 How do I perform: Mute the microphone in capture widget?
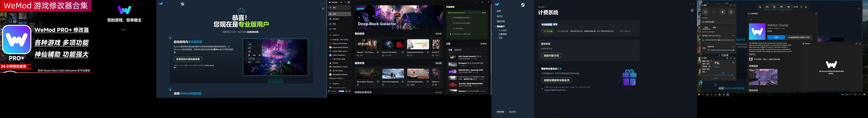point(731,12)
